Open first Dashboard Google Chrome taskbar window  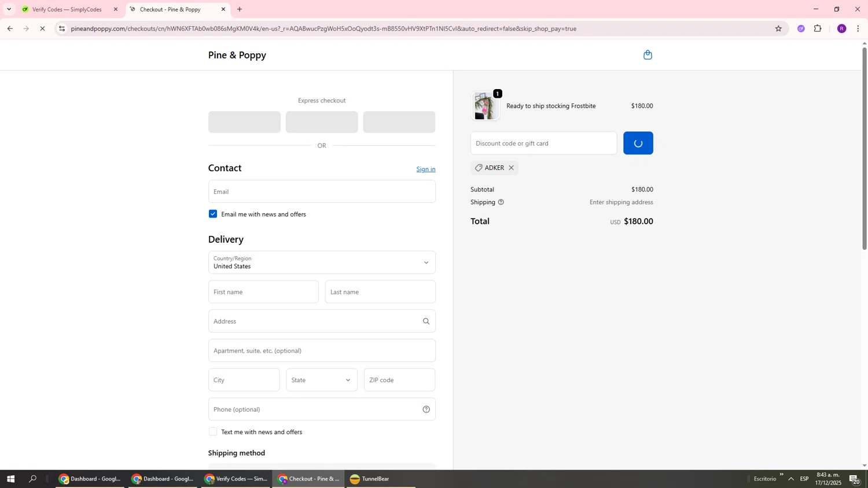coord(90,479)
